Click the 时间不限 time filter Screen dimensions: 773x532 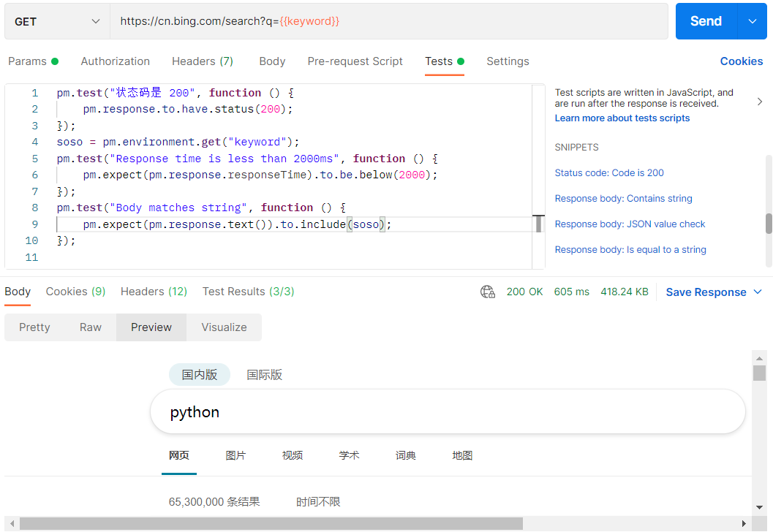(x=318, y=502)
